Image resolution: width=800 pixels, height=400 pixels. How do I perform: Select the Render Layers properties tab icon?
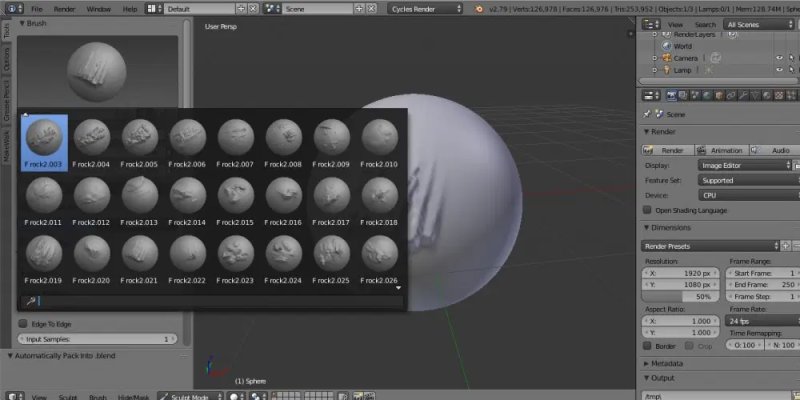[x=683, y=95]
